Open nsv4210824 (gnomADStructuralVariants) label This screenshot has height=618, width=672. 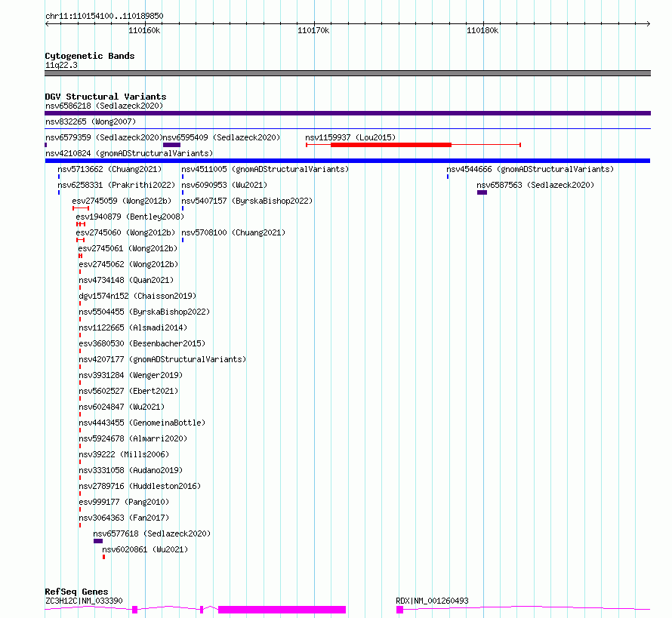point(129,153)
